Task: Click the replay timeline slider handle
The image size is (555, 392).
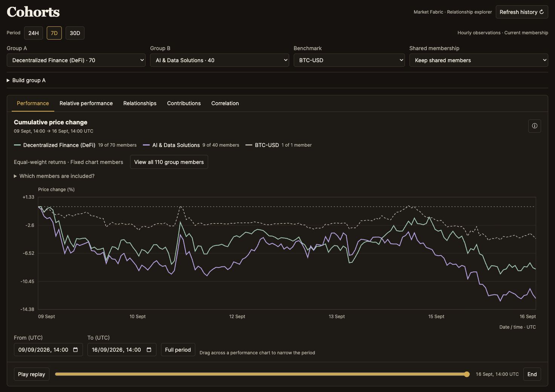Action: tap(467, 374)
